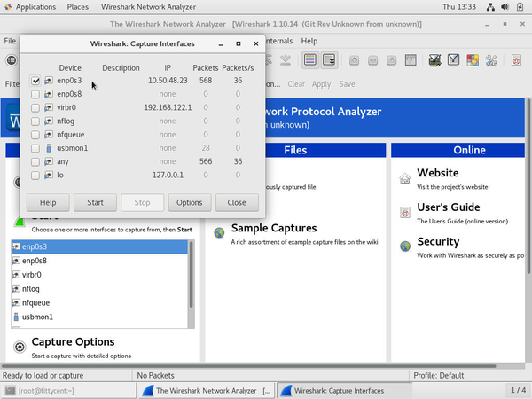Click the Save filter button
The height and width of the screenshot is (399, 532).
tap(347, 84)
